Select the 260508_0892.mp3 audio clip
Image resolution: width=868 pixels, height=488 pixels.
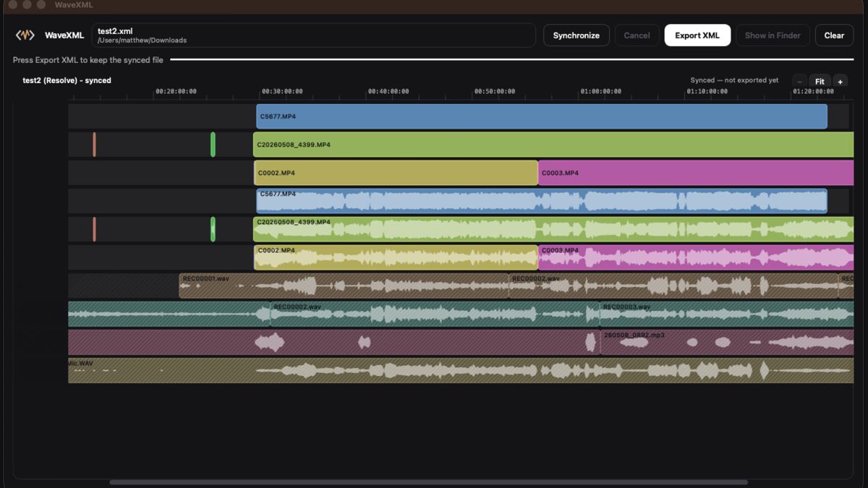tap(727, 342)
